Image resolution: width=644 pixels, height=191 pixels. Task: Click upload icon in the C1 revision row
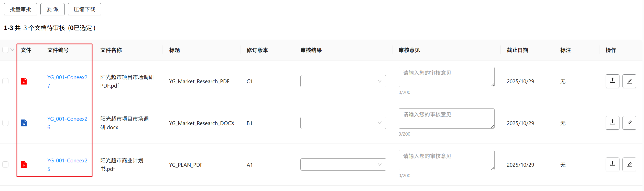click(612, 81)
